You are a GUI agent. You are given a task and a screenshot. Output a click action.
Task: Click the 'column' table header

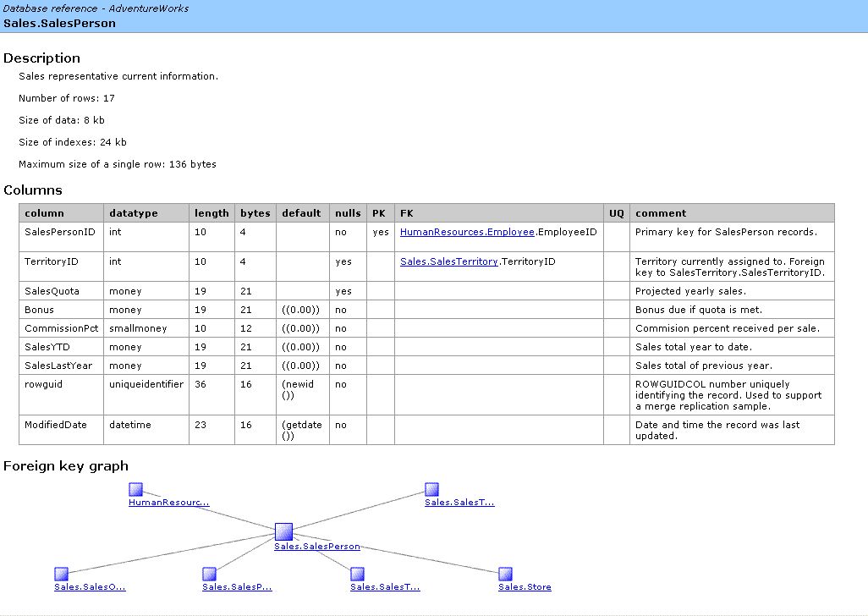point(61,213)
